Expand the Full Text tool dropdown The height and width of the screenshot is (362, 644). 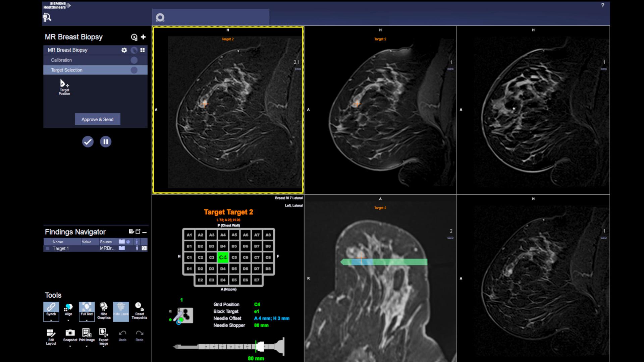(x=87, y=321)
